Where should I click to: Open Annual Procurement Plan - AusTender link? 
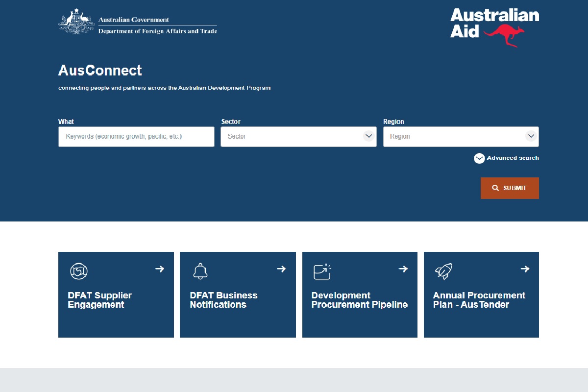(x=479, y=300)
